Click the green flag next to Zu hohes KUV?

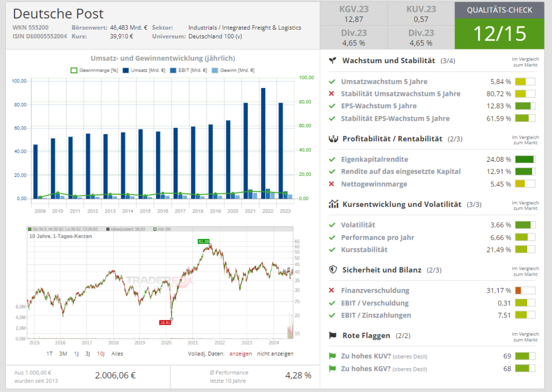click(332, 356)
